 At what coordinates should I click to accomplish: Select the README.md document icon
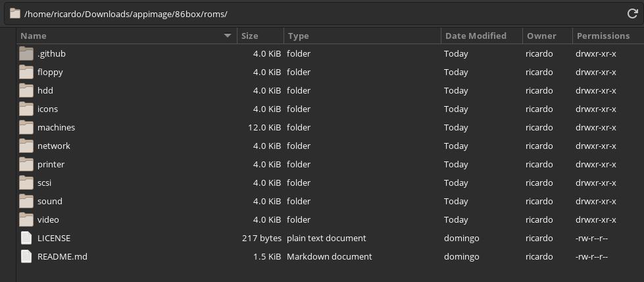(26, 256)
